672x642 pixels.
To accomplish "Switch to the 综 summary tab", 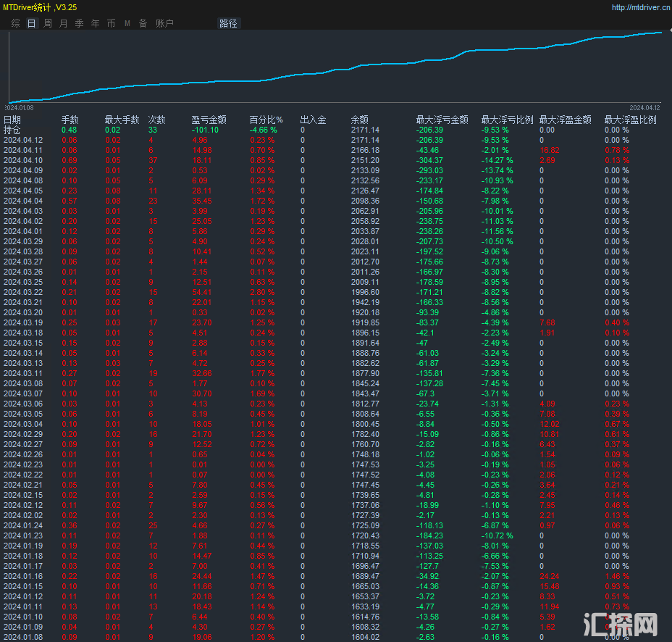I will tap(16, 23).
